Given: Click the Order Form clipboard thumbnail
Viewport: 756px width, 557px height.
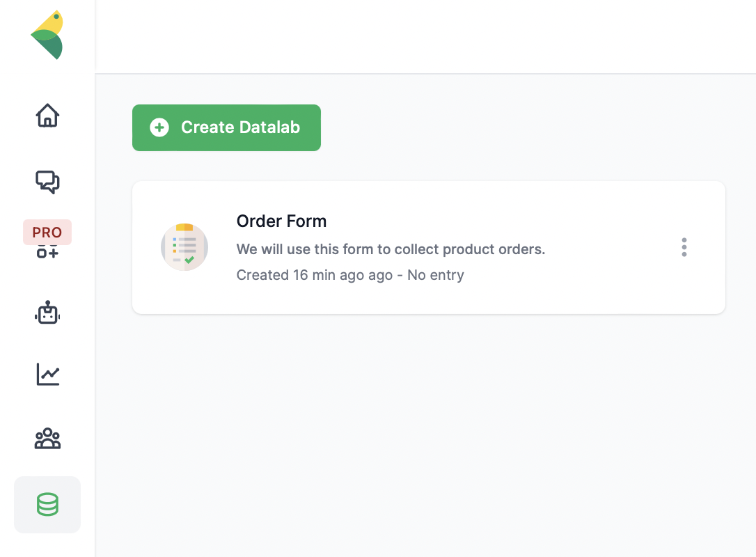Looking at the screenshot, I should [x=184, y=247].
